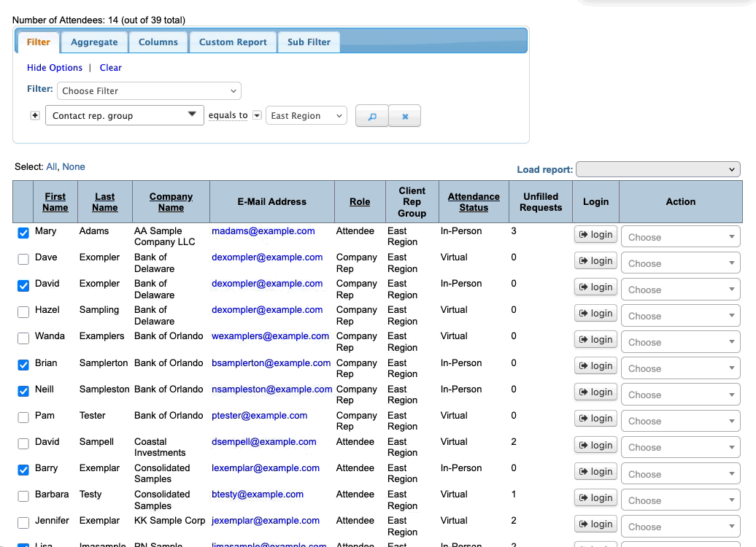
Task: Uncheck the checkbox for Brian Samplerton
Action: point(23,365)
